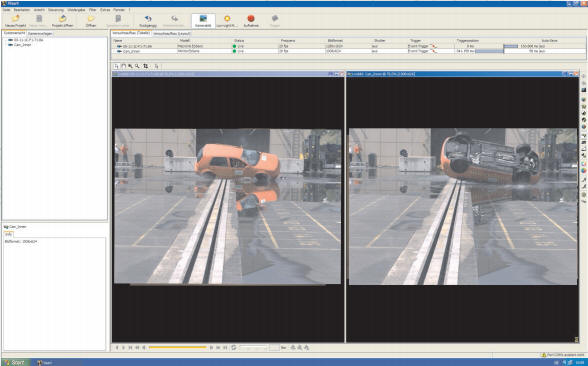Open the Wiedergabe menu

click(x=76, y=10)
